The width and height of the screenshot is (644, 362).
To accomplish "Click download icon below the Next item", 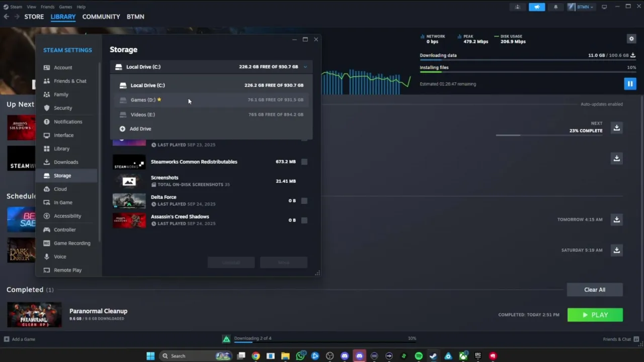I will 616,158.
